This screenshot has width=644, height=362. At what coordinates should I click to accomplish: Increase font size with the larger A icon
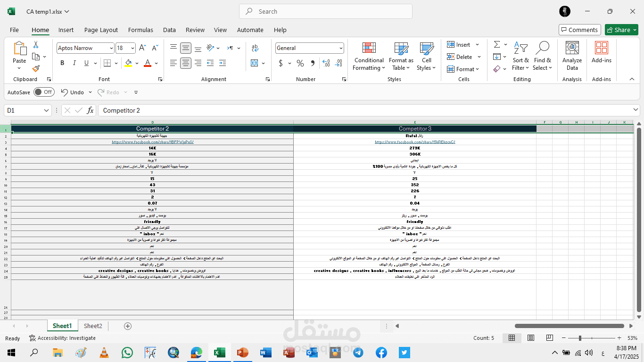pyautogui.click(x=143, y=48)
